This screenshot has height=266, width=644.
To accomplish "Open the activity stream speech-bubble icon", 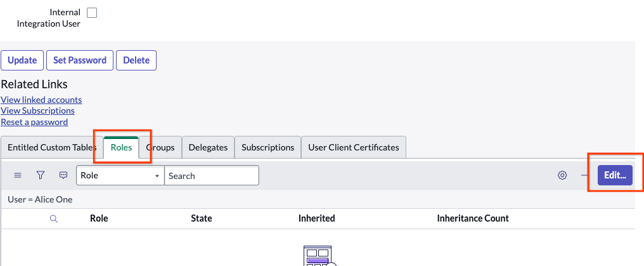I will pyautogui.click(x=63, y=175).
